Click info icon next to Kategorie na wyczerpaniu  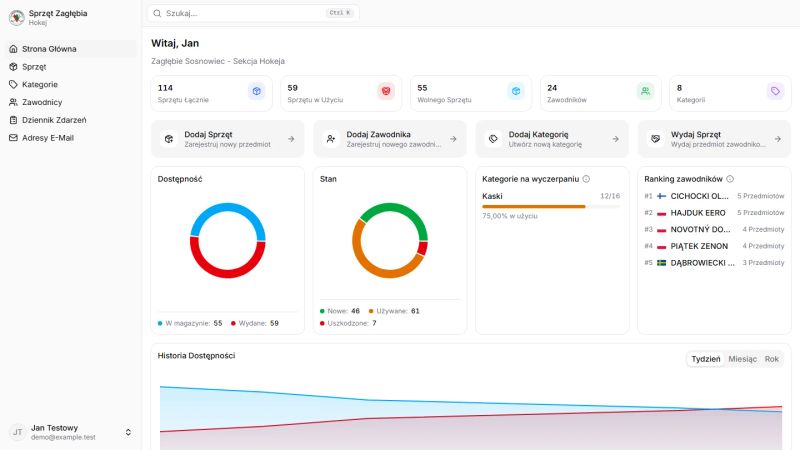[x=586, y=179]
